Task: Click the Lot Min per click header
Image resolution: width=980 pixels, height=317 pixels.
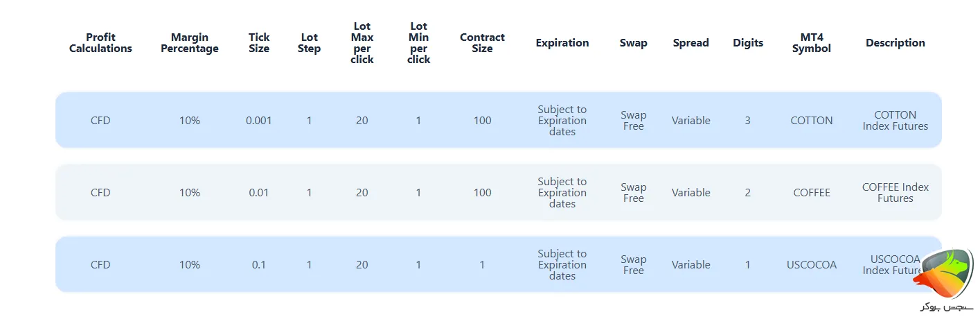Action: pos(418,43)
